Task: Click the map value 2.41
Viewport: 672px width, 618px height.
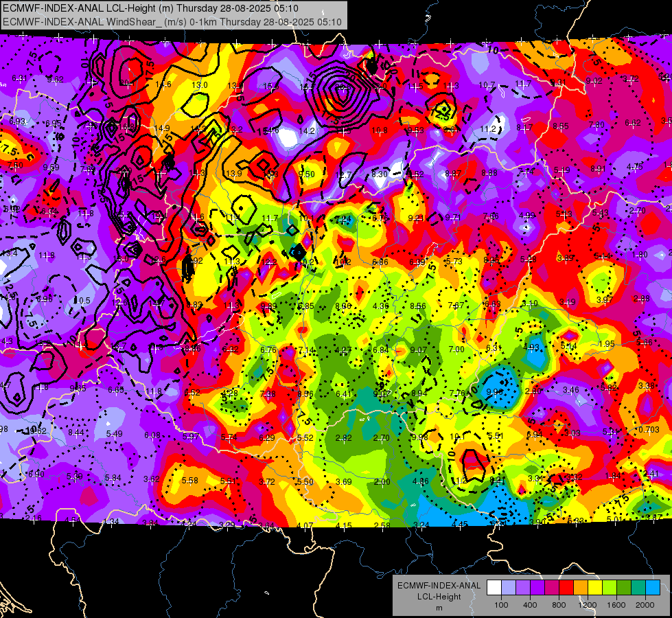Action: pos(651,474)
